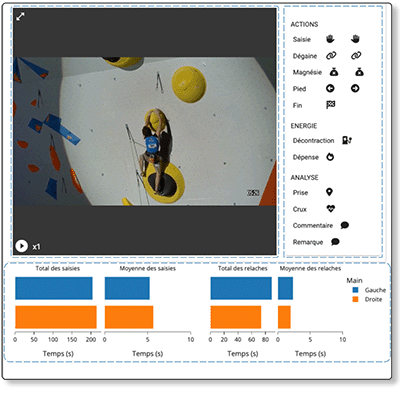Add a Dépense flame marker
This screenshot has height=400, width=400.
pyautogui.click(x=330, y=157)
